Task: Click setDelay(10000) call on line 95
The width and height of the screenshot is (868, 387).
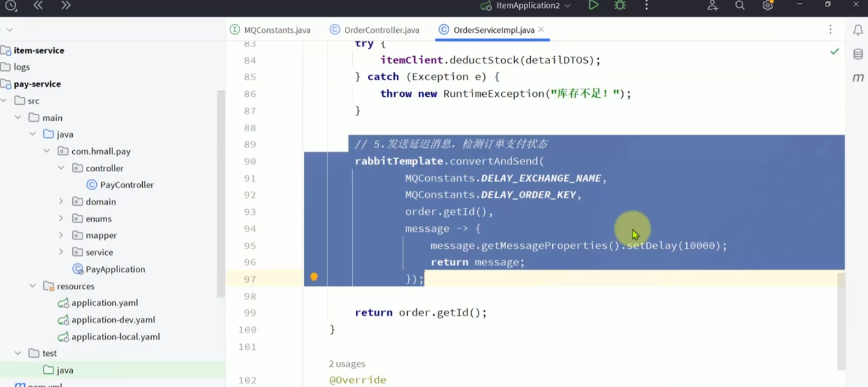Action: (x=674, y=245)
